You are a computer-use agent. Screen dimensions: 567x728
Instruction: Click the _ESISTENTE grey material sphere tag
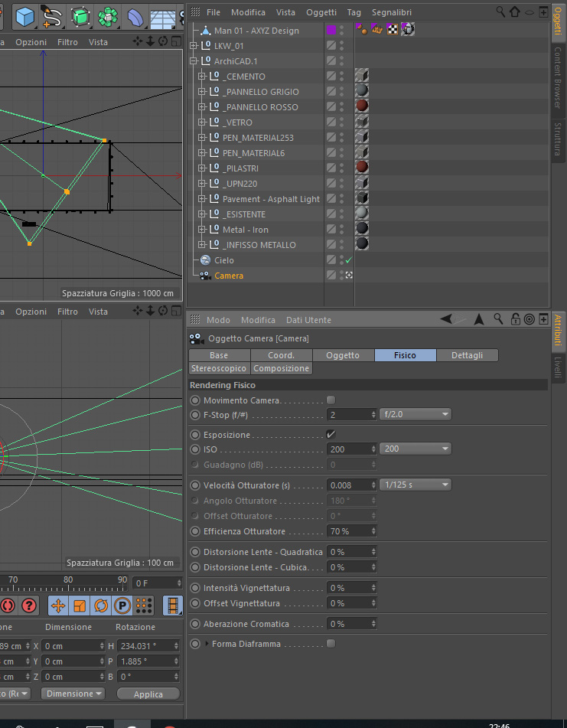coord(362,213)
